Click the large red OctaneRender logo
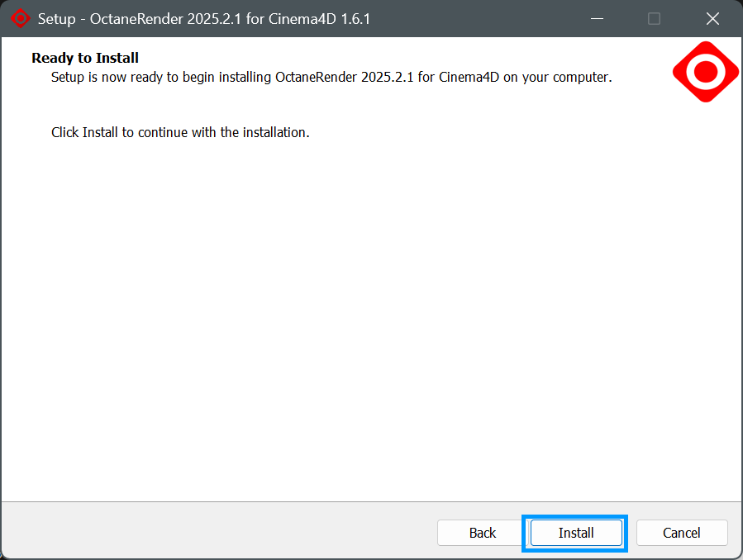 click(x=705, y=73)
